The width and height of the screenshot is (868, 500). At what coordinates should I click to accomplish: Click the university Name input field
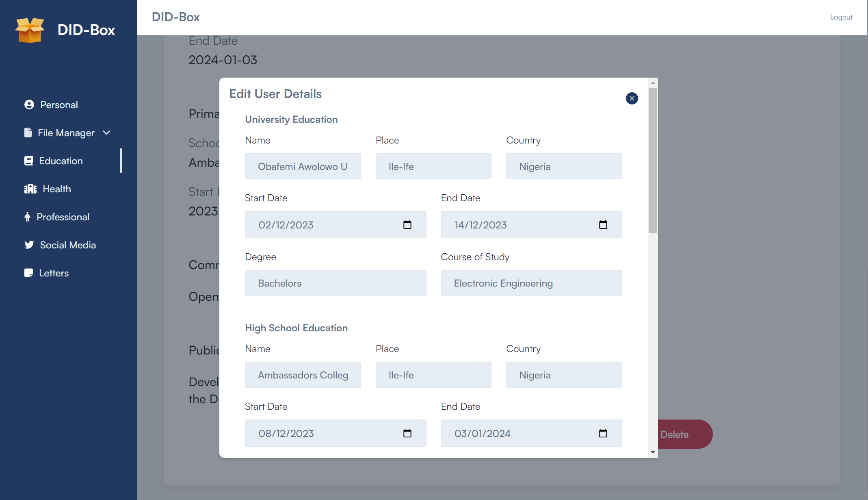click(x=303, y=167)
